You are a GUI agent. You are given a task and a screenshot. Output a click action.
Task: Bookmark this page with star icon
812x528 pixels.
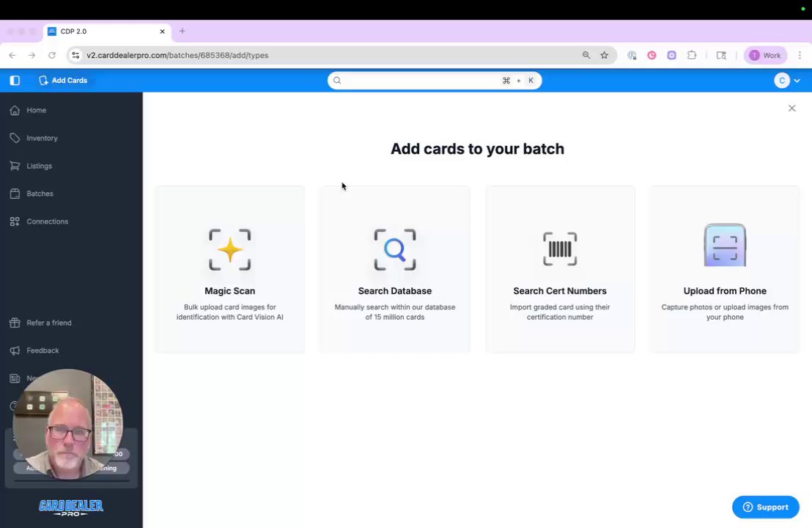point(605,56)
